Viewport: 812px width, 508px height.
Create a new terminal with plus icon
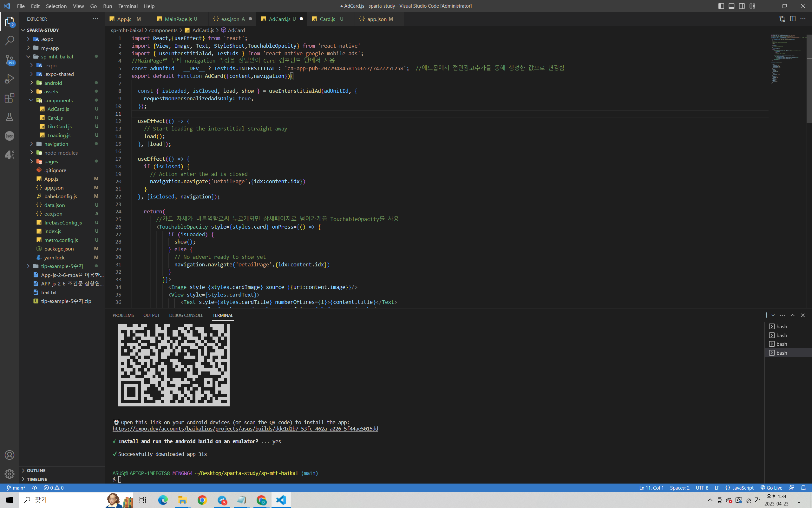(766, 315)
